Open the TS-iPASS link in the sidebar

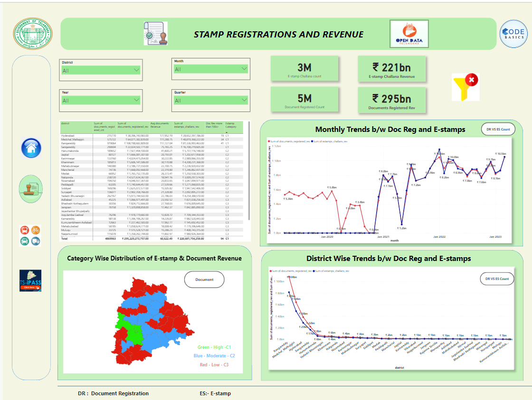coord(30,281)
